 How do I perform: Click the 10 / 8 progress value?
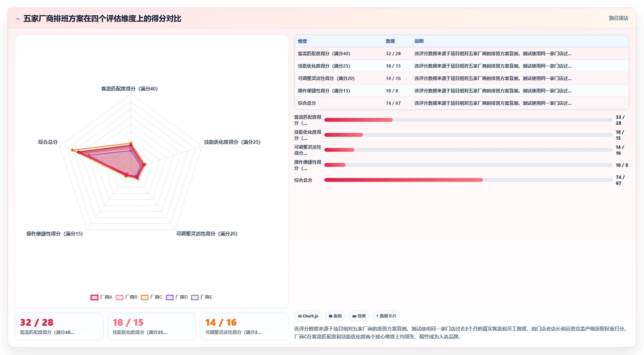pos(622,165)
